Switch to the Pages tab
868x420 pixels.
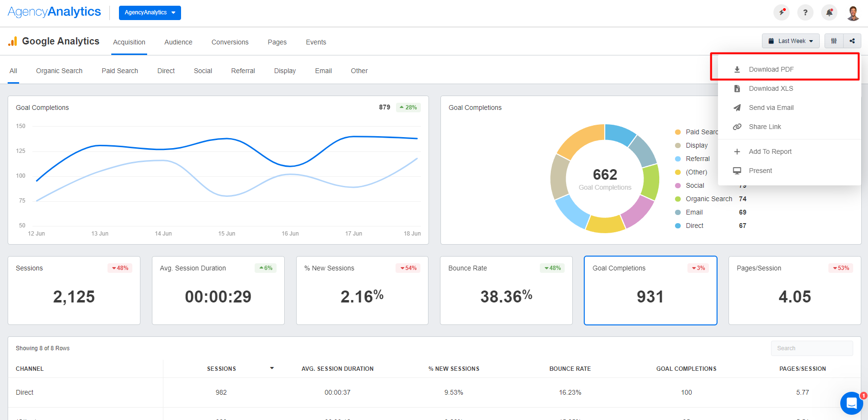(x=277, y=42)
